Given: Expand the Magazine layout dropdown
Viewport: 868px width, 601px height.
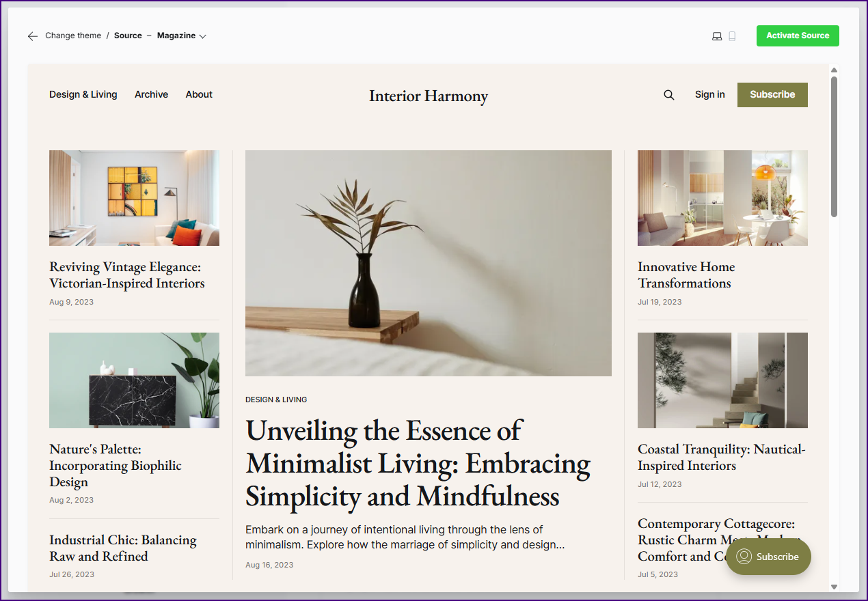Looking at the screenshot, I should (182, 36).
